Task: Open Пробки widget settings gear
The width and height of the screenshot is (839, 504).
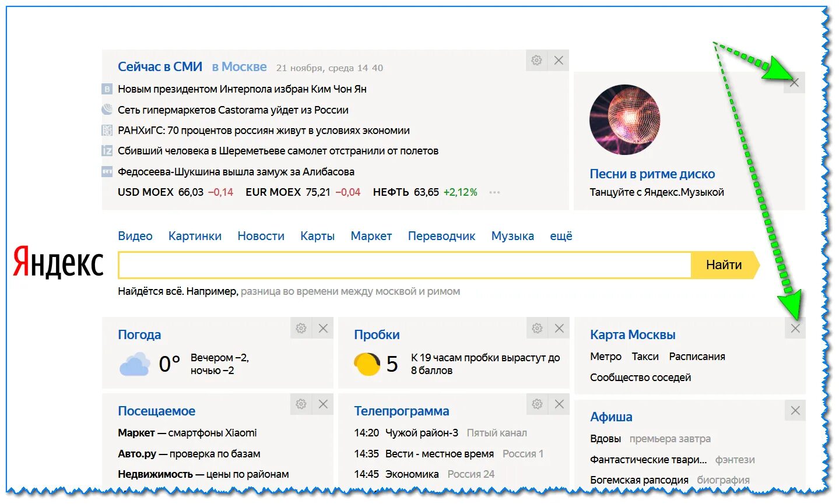Action: (537, 328)
